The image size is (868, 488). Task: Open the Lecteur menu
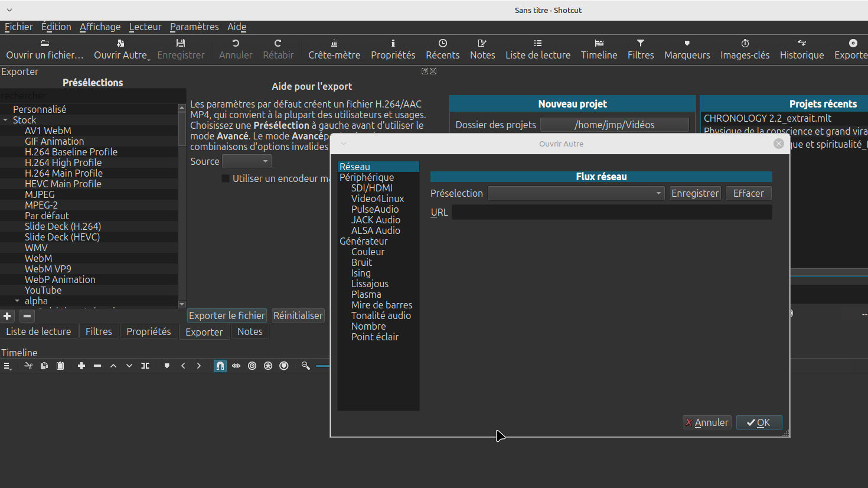tap(145, 27)
